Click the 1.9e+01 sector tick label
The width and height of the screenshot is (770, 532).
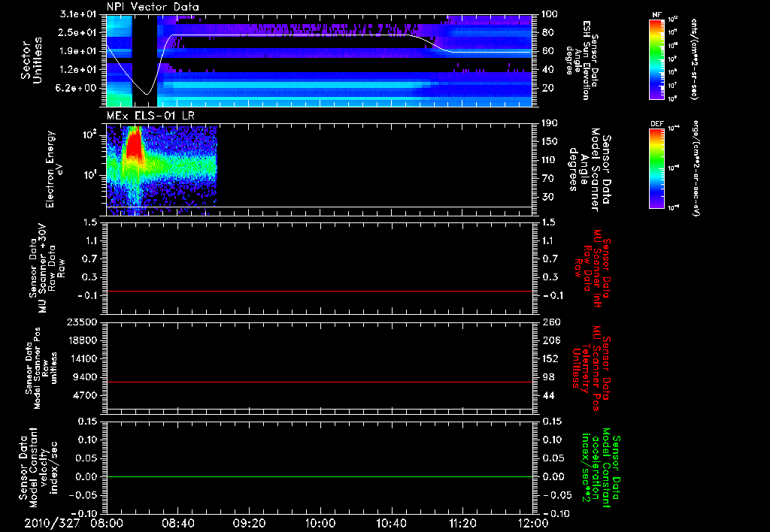click(x=78, y=51)
